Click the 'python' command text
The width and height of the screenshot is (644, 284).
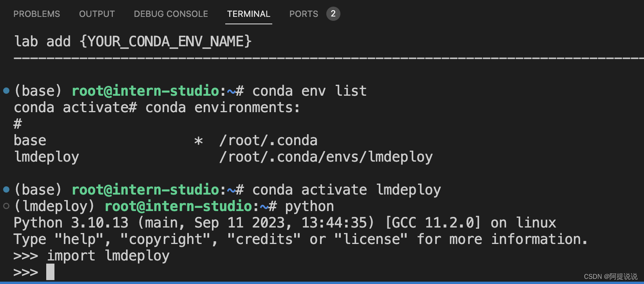pos(309,206)
